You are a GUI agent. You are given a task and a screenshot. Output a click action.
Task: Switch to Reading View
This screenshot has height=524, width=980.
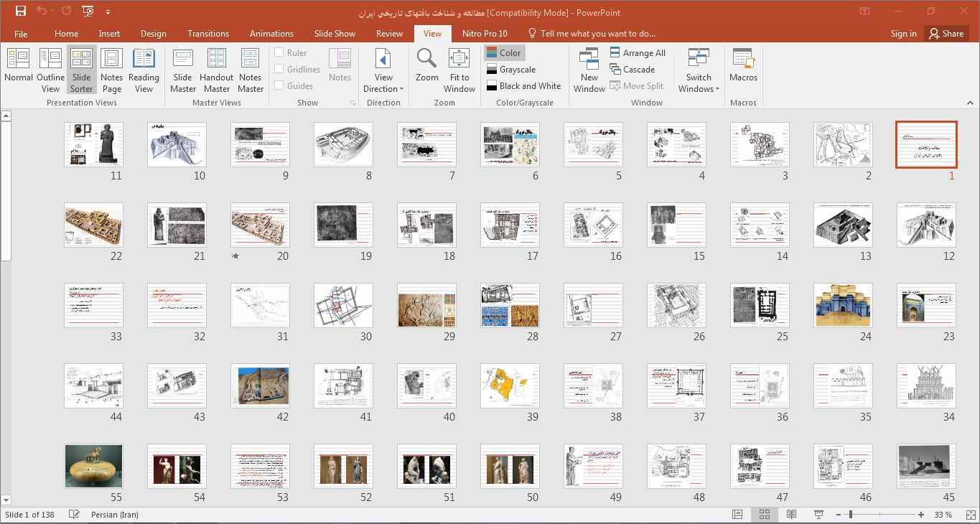pyautogui.click(x=144, y=70)
